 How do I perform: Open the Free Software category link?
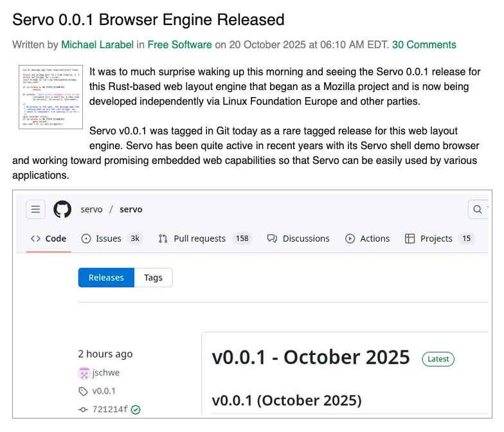click(180, 45)
